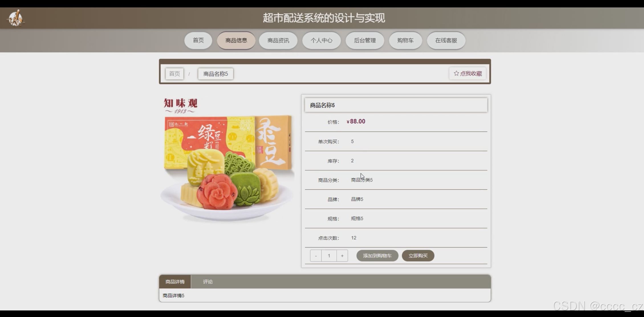Open the 首页 navigation tab

pyautogui.click(x=198, y=40)
